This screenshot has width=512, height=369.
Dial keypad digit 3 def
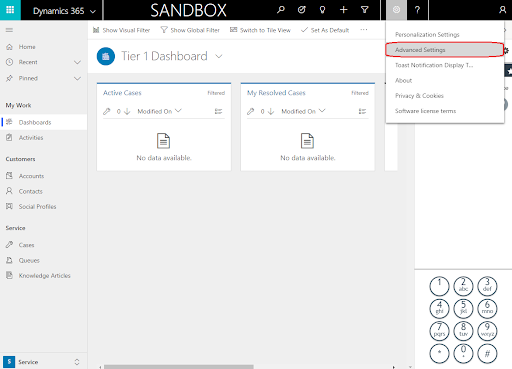[x=487, y=286]
